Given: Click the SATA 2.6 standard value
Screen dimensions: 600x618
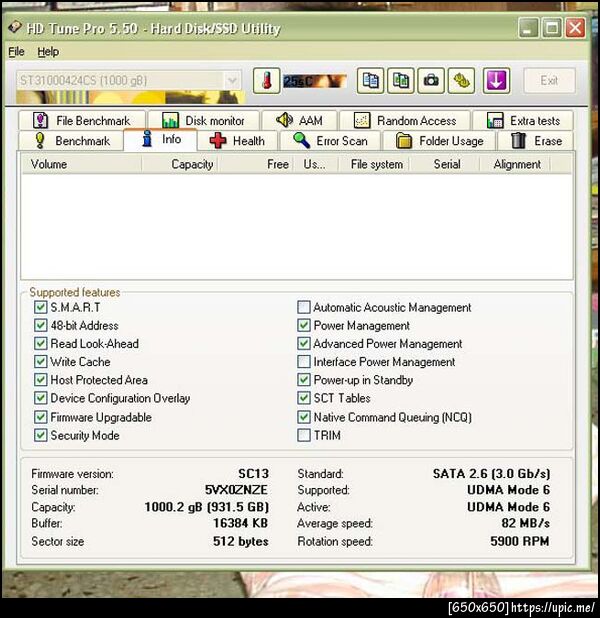Looking at the screenshot, I should click(x=491, y=473).
